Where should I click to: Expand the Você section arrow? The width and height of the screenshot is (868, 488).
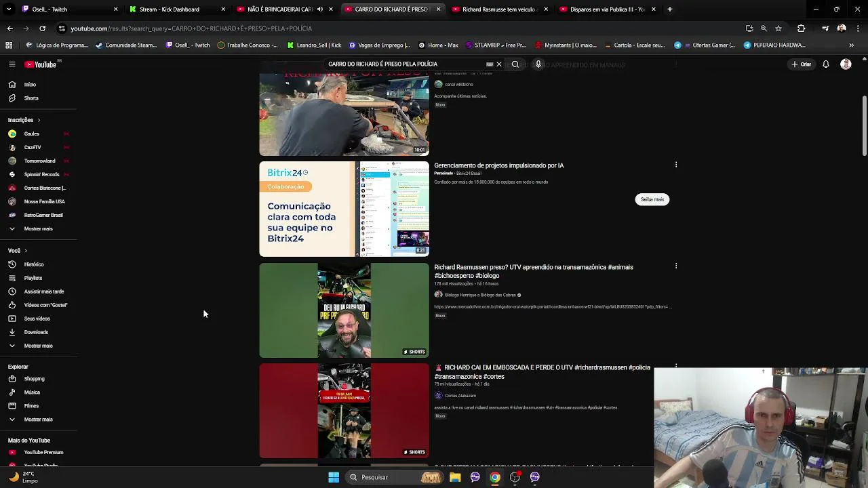(26, 251)
